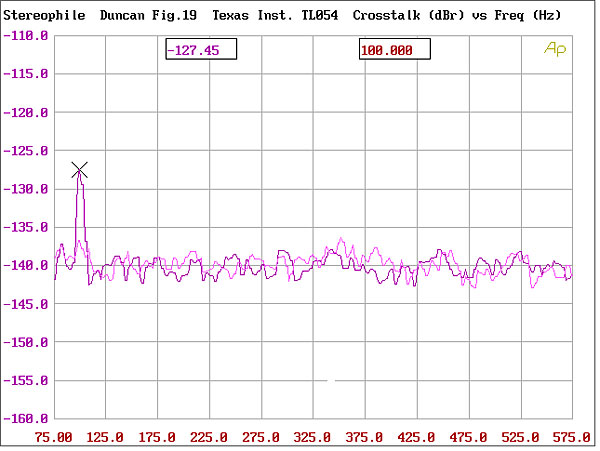Viewport: 600px width, 451px height.
Task: Click the -120.0 y-axis label
Action: (x=26, y=113)
